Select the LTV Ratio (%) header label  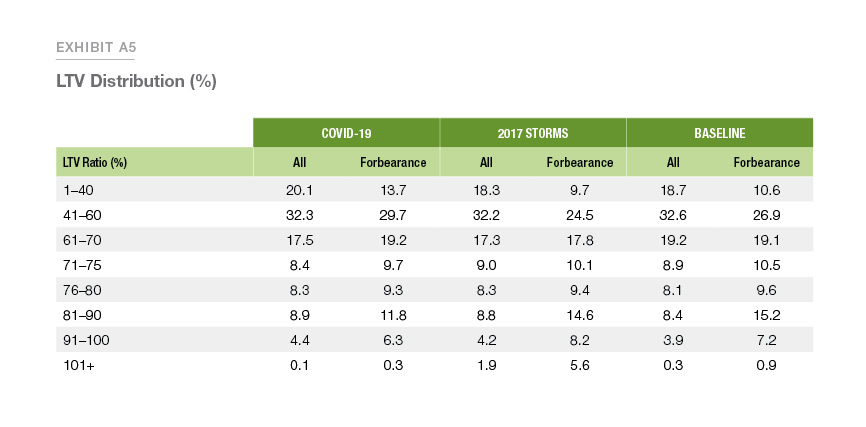[x=92, y=163]
